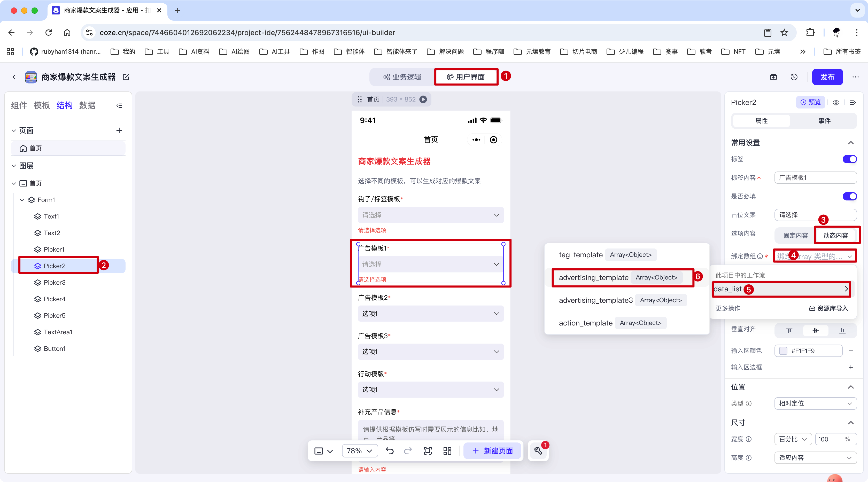The height and width of the screenshot is (482, 868).
Task: Collapse the Form1 tree node
Action: [x=22, y=200]
